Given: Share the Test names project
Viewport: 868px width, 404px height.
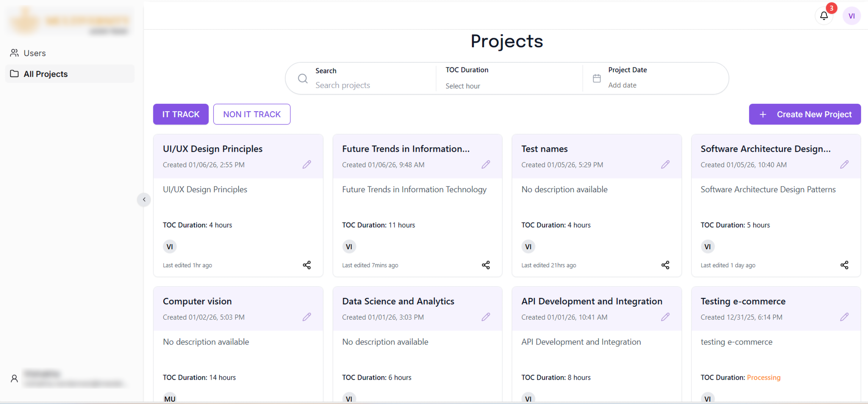Looking at the screenshot, I should click(x=665, y=265).
